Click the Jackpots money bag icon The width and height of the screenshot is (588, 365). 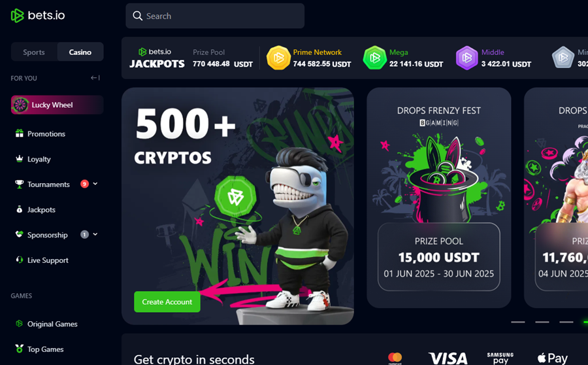coord(19,209)
